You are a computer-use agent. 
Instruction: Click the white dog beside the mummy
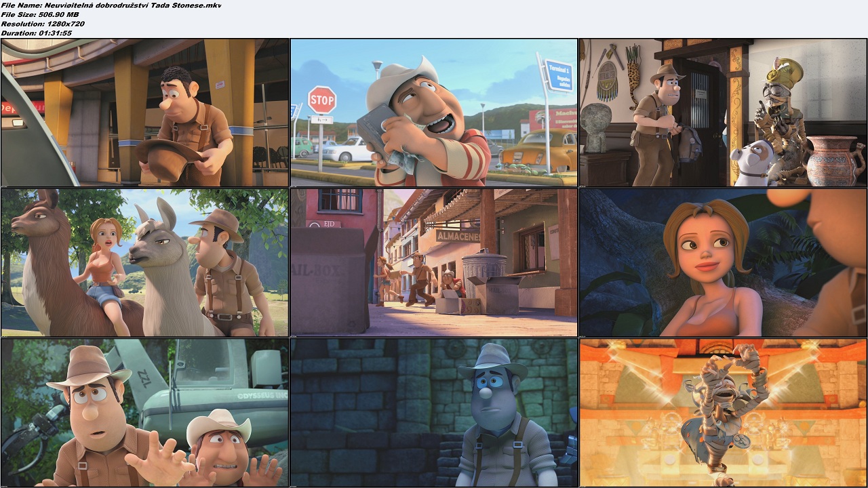pyautogui.click(x=750, y=163)
